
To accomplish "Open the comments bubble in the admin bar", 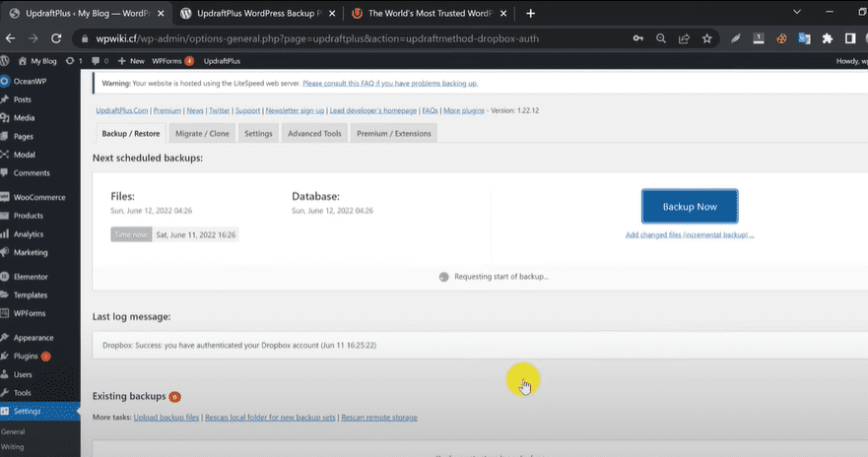I will 100,61.
